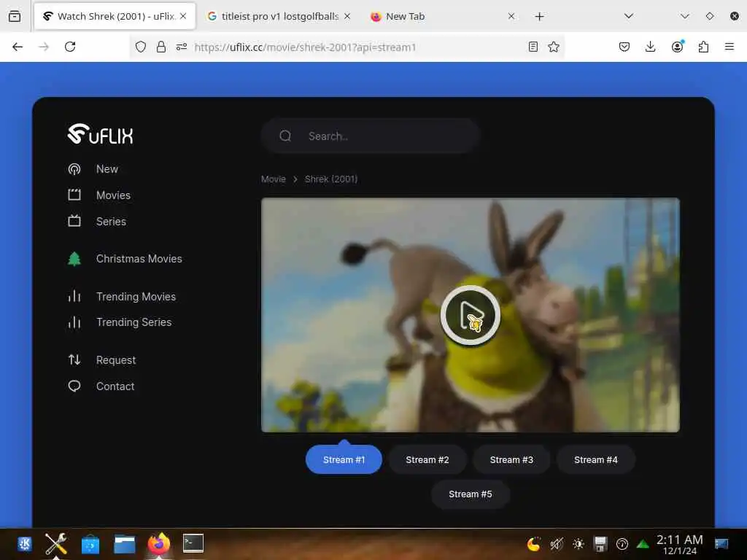Switch to the titleist pro v1 tab
747x560 pixels.
click(279, 16)
